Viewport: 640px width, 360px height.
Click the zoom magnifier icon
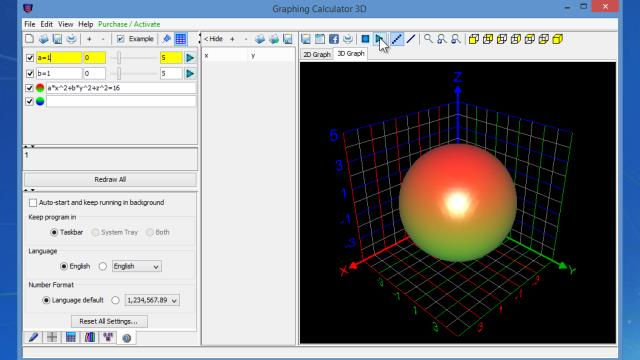pos(428,39)
